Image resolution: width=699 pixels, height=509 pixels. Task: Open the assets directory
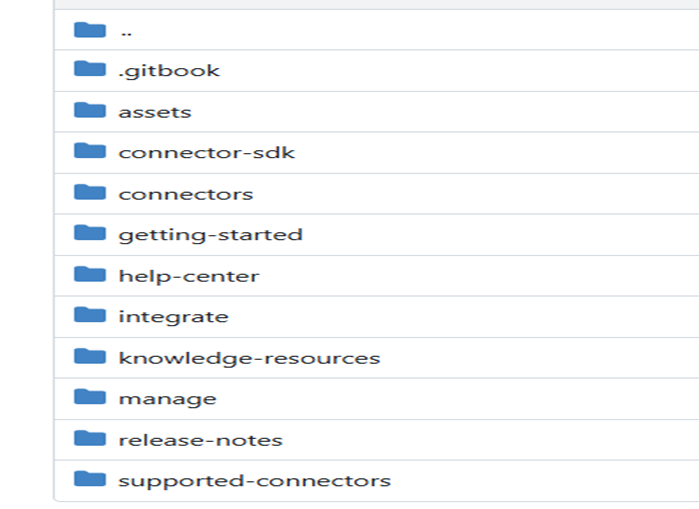pyautogui.click(x=155, y=112)
